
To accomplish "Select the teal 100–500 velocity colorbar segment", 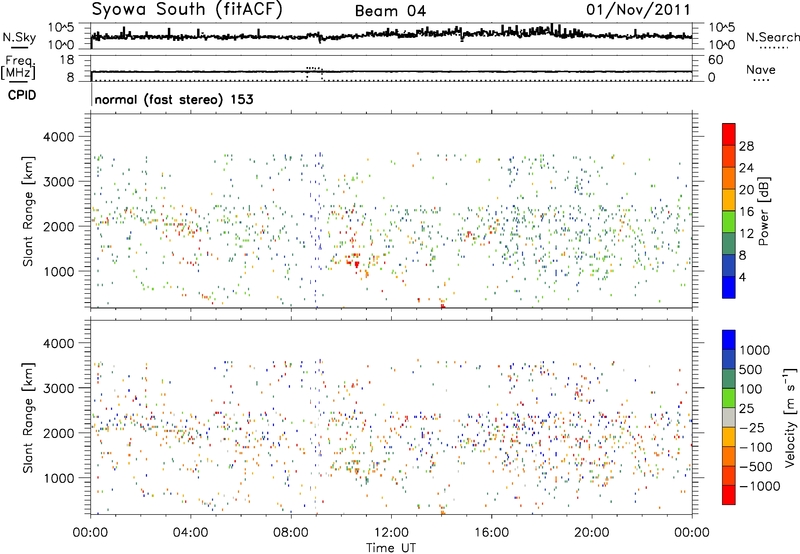I will (x=729, y=379).
